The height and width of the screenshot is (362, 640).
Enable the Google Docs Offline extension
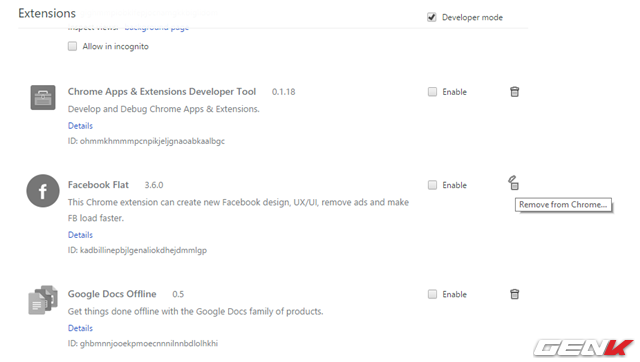pos(432,294)
